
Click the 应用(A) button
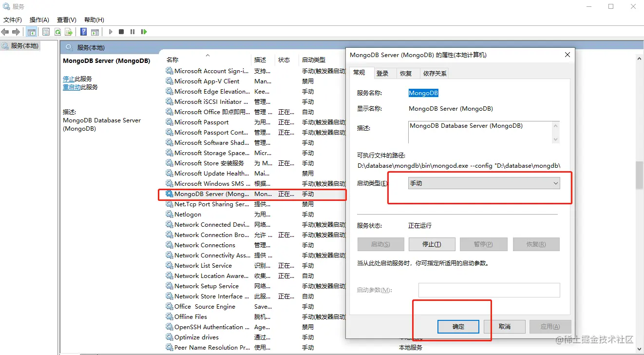(x=550, y=327)
